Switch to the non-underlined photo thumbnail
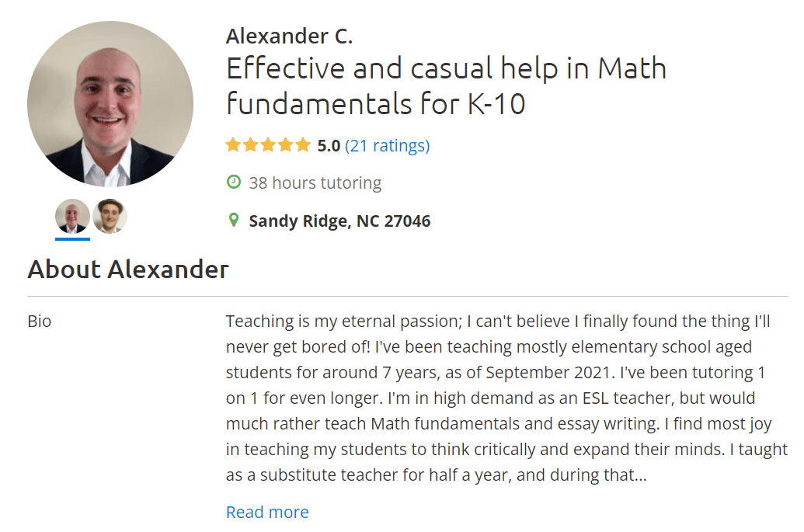Viewport: 804px width, 532px height. pos(110,217)
